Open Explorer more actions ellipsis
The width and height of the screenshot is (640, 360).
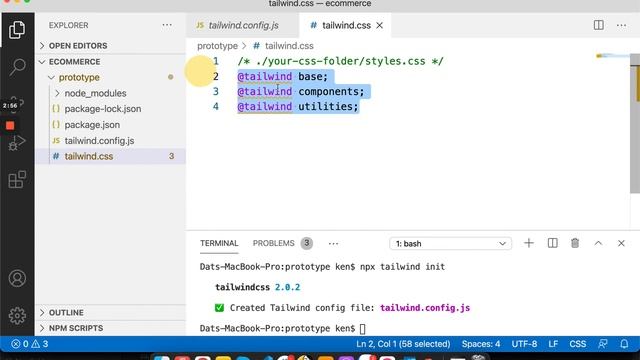point(167,25)
